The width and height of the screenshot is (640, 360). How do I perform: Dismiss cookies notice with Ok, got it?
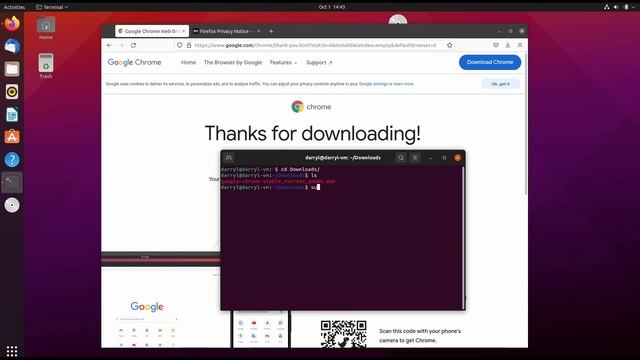tap(500, 84)
